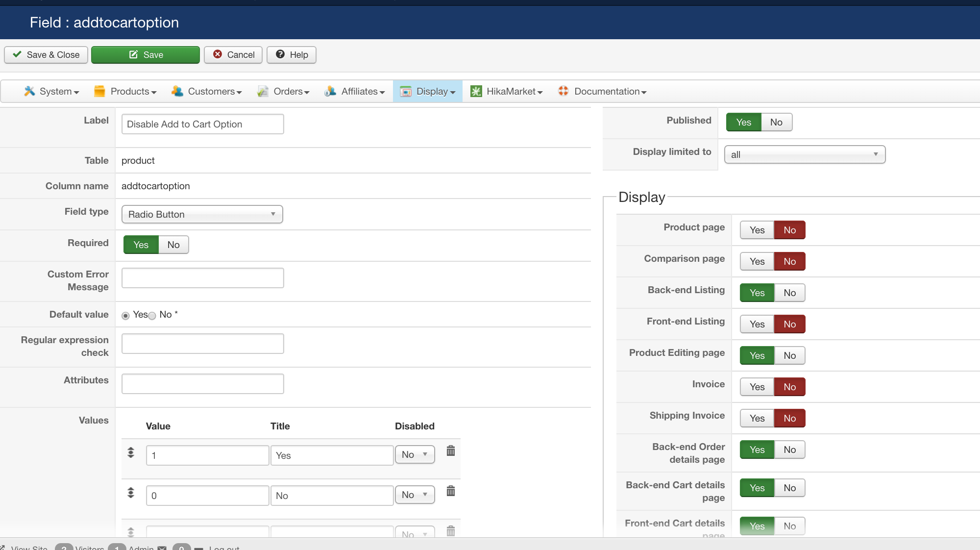This screenshot has height=550, width=980.
Task: Click the Documentation lifebuoy icon
Action: (563, 91)
